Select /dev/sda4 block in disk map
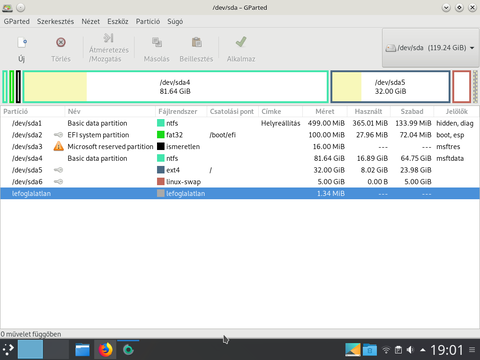The width and height of the screenshot is (480, 360). 175,87
